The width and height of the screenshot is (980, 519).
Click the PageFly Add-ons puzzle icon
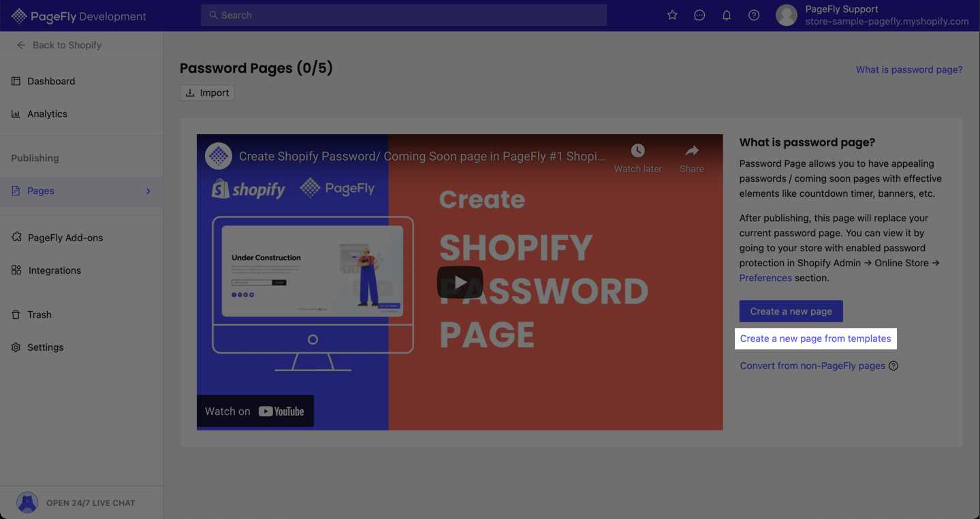click(16, 237)
